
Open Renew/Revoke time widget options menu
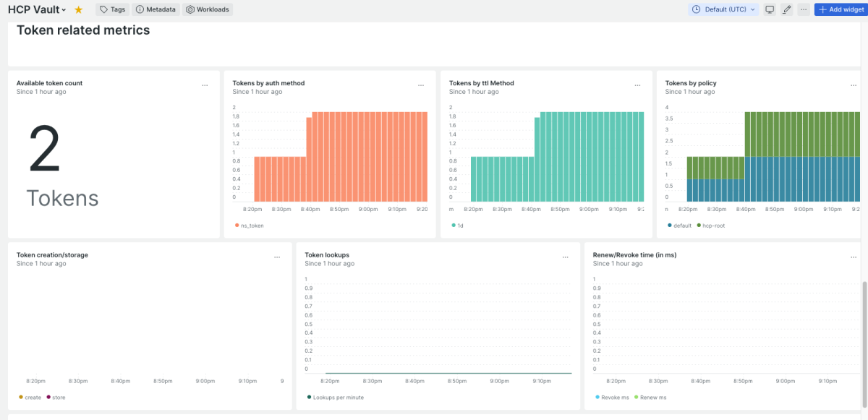coord(854,257)
